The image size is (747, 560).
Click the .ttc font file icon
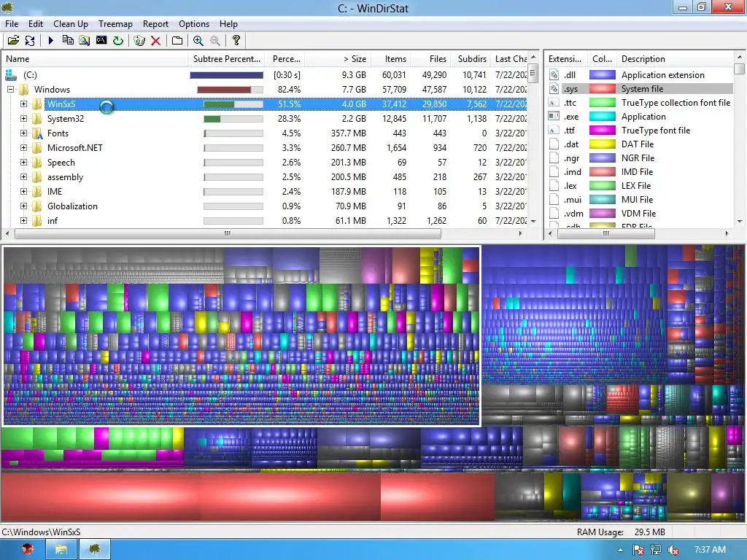click(x=554, y=102)
